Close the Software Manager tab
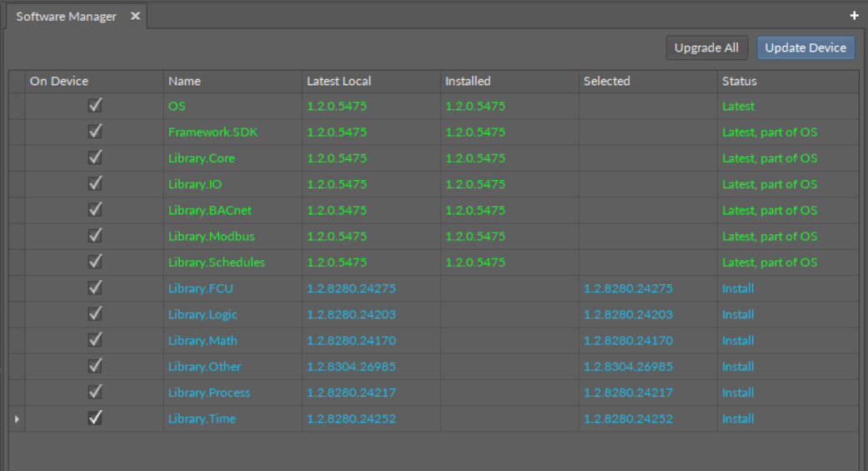This screenshot has height=471, width=868. [x=135, y=17]
